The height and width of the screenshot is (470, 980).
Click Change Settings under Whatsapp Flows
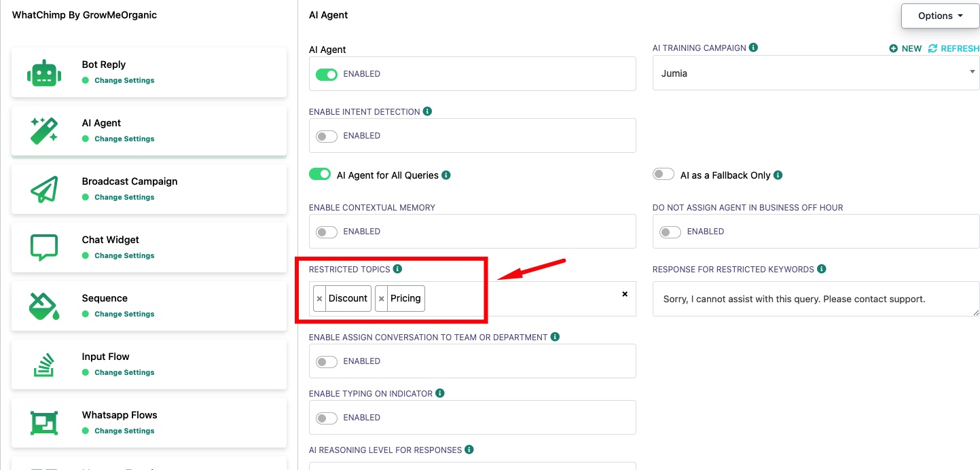[124, 431]
